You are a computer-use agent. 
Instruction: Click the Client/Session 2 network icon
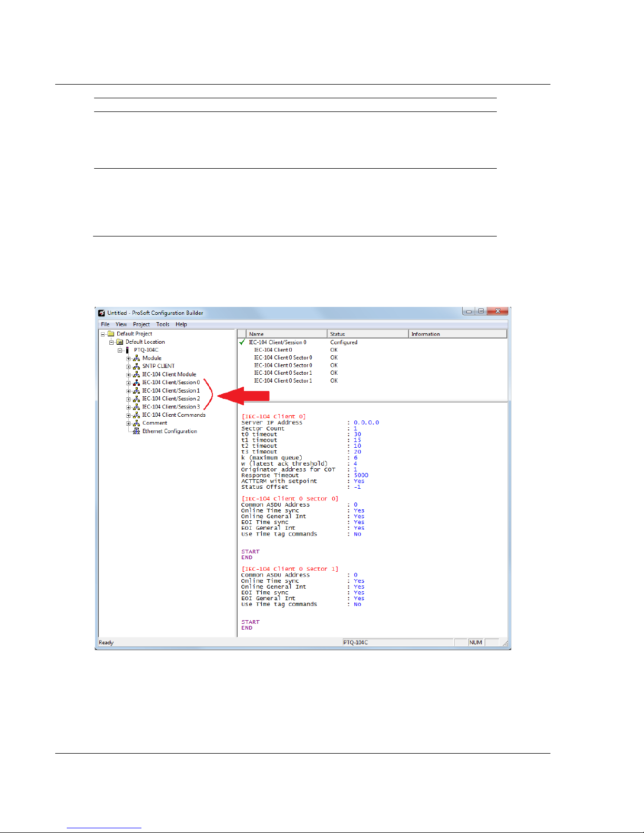tap(136, 399)
